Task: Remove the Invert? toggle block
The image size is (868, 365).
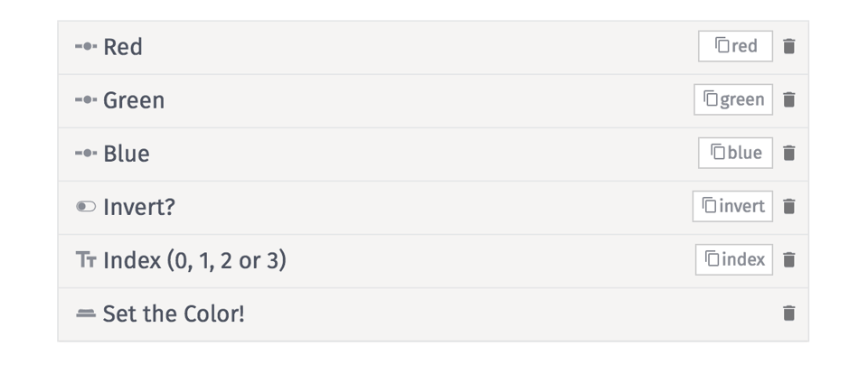Action: (789, 206)
